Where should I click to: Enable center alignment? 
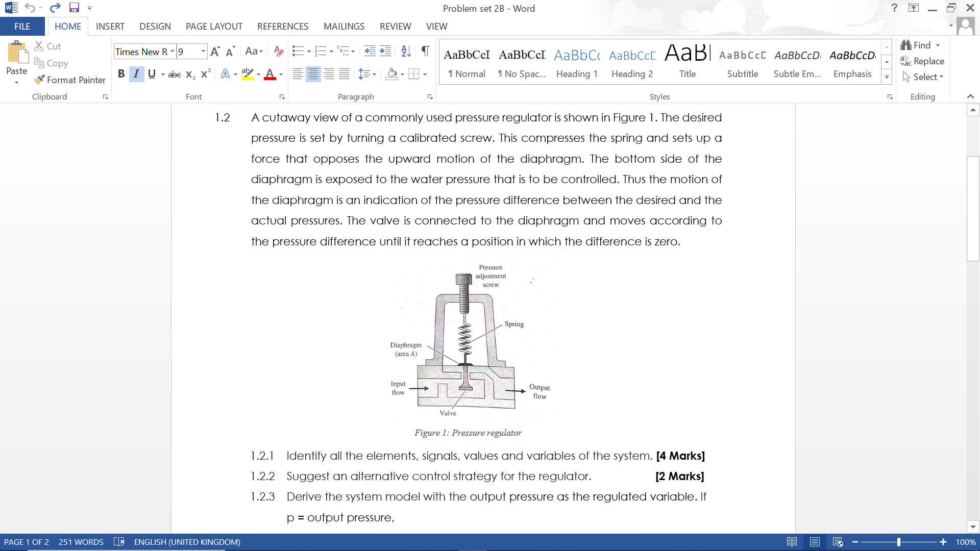[313, 74]
